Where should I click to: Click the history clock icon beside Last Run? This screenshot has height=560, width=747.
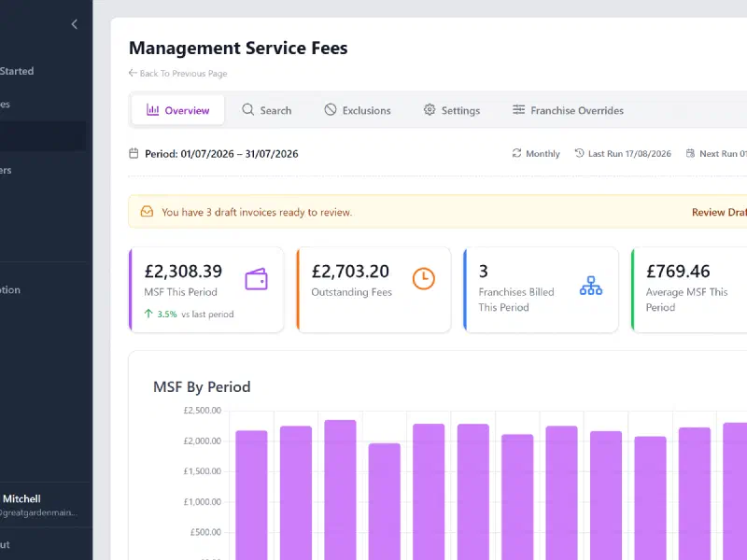tap(579, 153)
